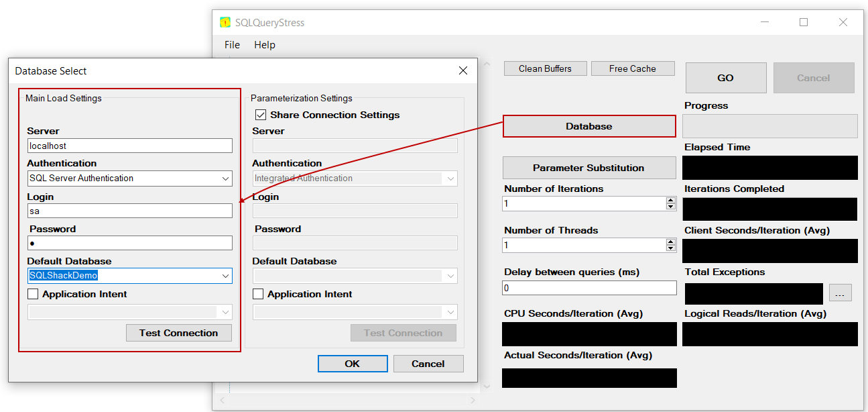Click query editor scroll down arrow
The image size is (868, 412).
tap(487, 387)
